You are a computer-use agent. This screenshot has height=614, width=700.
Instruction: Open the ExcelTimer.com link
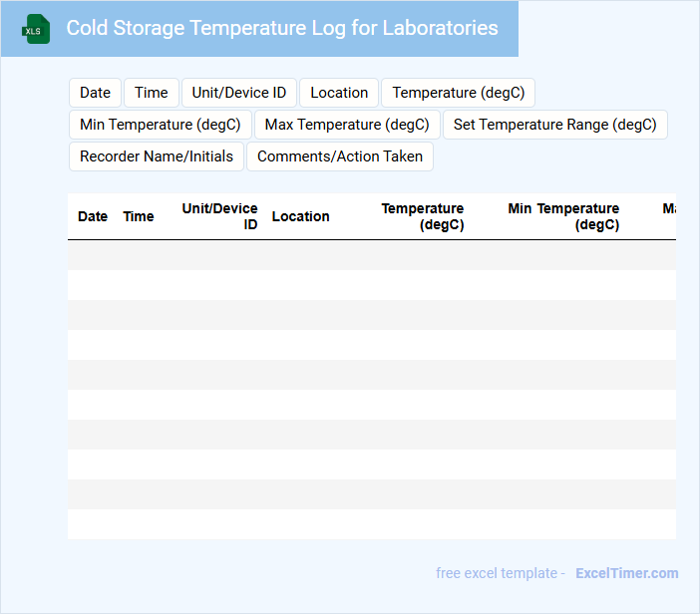click(x=627, y=573)
